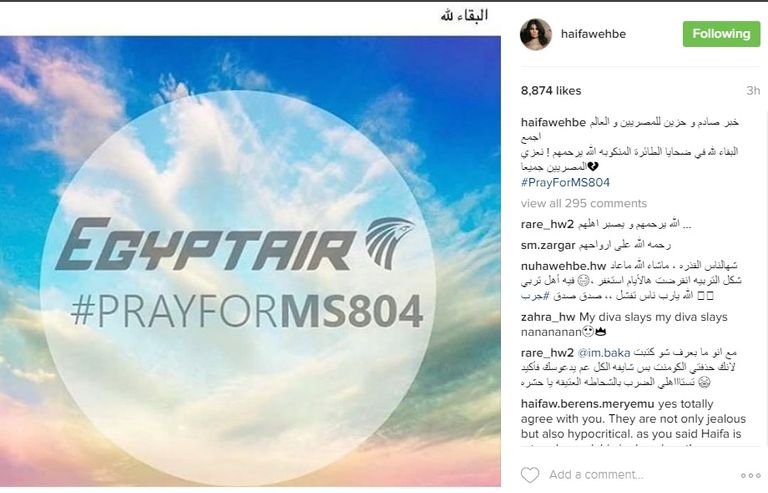Expand view all 295 comments
The width and height of the screenshot is (768, 493).
(x=583, y=203)
